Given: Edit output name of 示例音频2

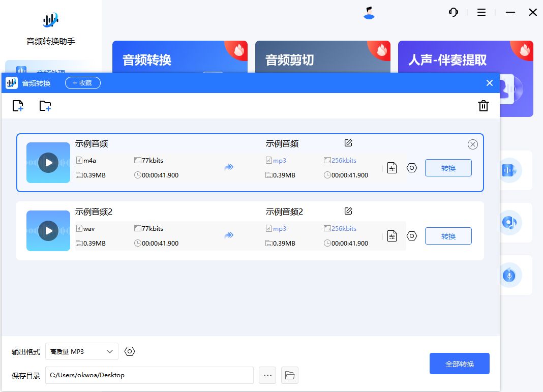Looking at the screenshot, I should point(348,211).
